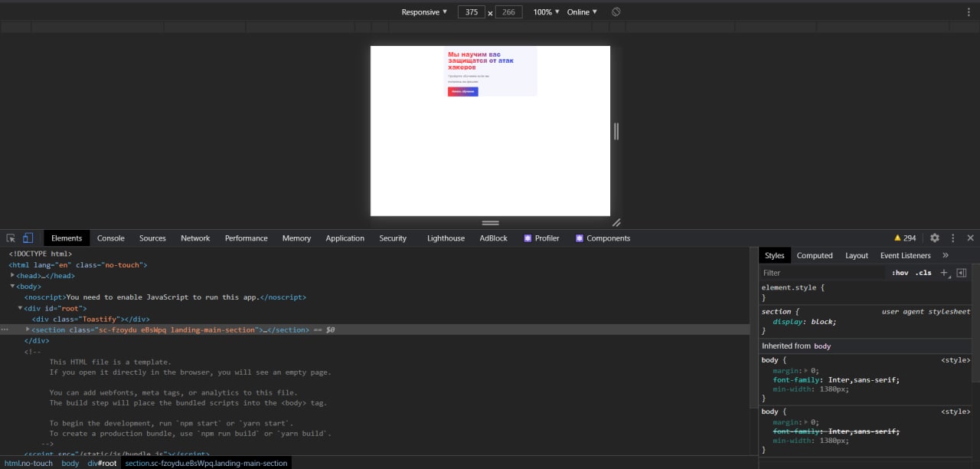This screenshot has height=469, width=980.
Task: Open the Security tab
Action: click(393, 238)
